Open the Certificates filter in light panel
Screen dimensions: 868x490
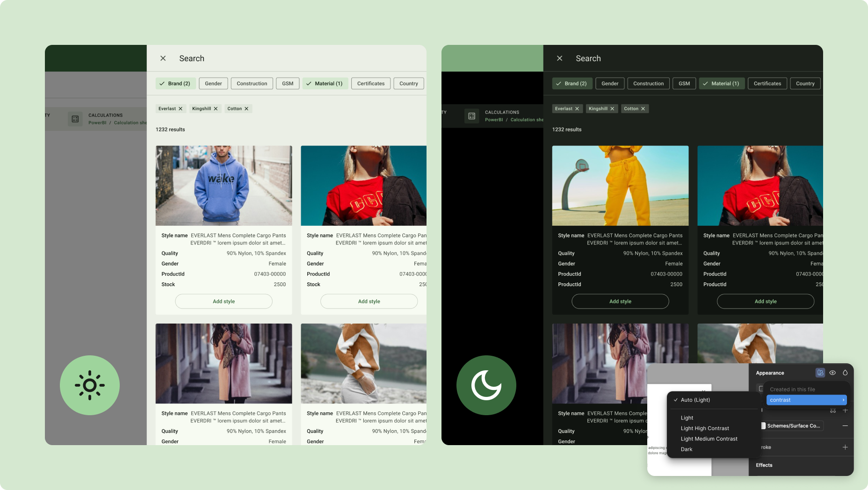(x=370, y=83)
